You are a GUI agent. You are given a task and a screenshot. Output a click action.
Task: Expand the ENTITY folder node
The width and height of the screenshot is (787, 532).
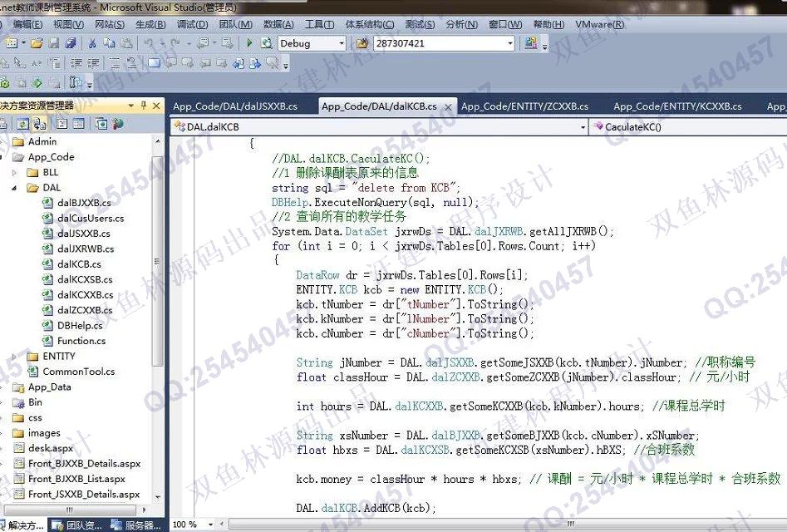(x=14, y=357)
